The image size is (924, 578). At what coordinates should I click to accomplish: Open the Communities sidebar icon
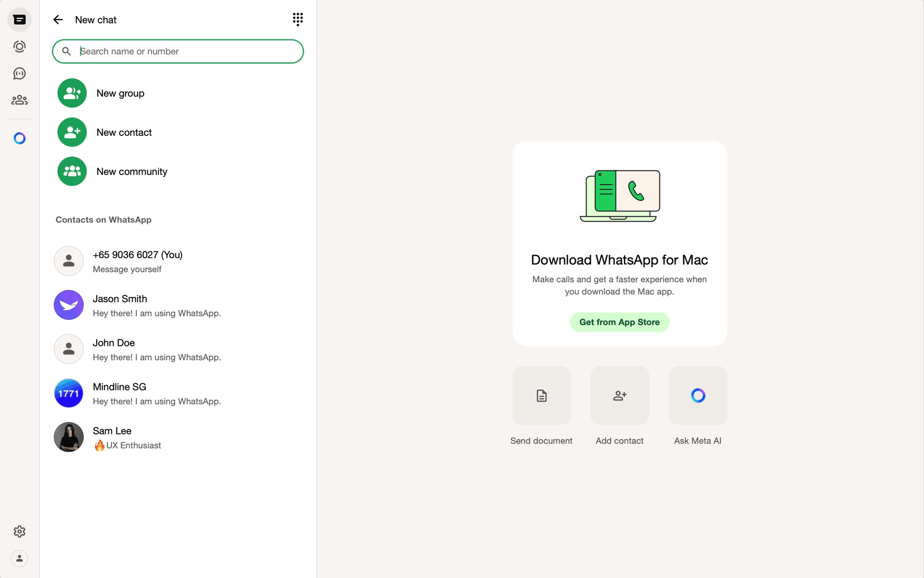[19, 100]
